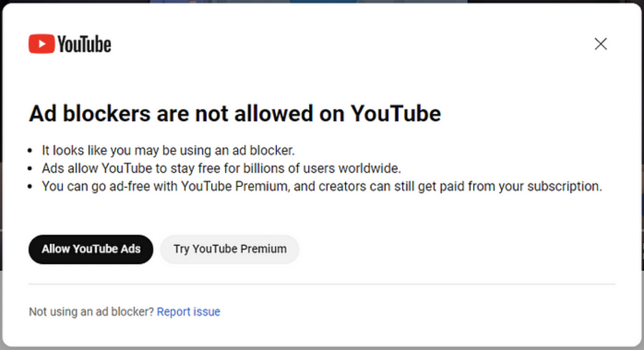Click the X to dismiss the dialog

click(600, 44)
